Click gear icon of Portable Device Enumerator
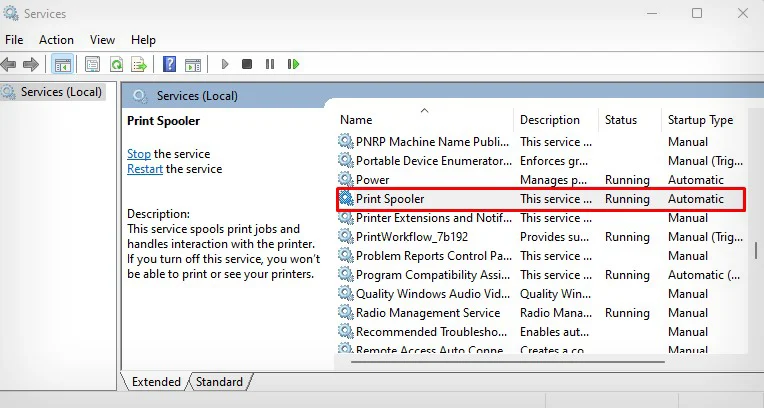The height and width of the screenshot is (408, 764). pyautogui.click(x=346, y=160)
